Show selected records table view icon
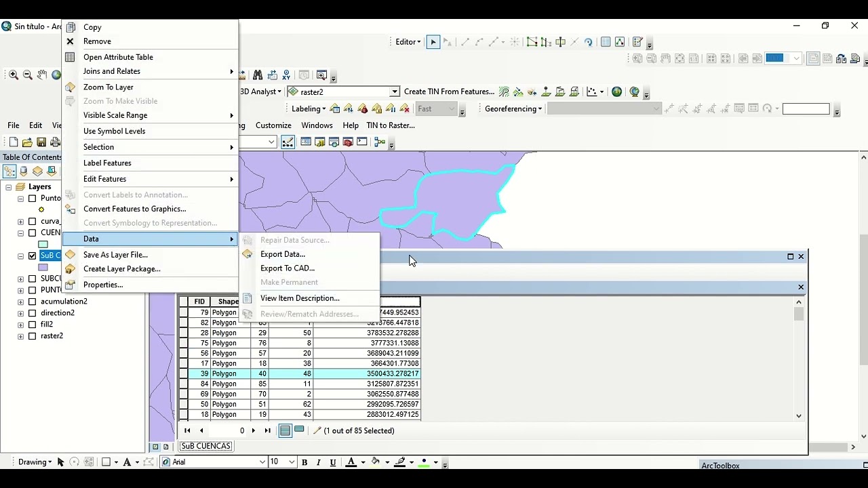868x488 pixels. point(299,430)
